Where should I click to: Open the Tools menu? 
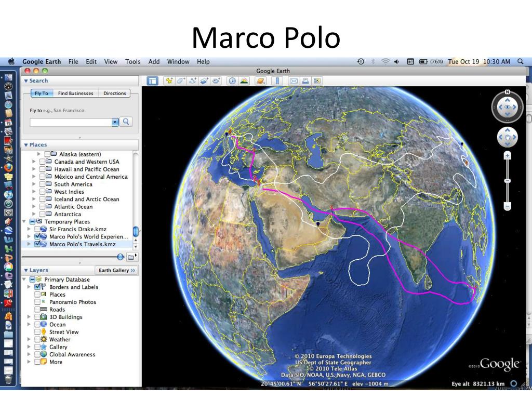click(x=132, y=61)
